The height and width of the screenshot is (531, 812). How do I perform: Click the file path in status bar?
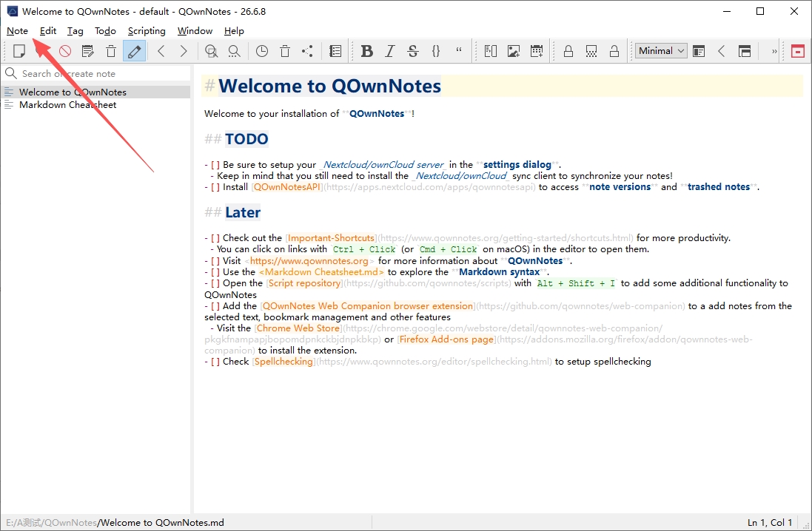(115, 523)
